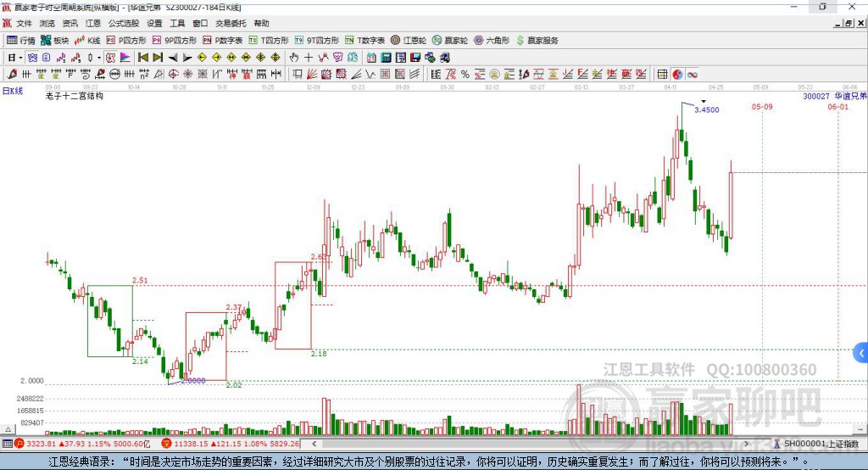Image resolution: width=868 pixels, height=470 pixels.
Task: Open the 行情 quotes toolbar button
Action: 21,41
